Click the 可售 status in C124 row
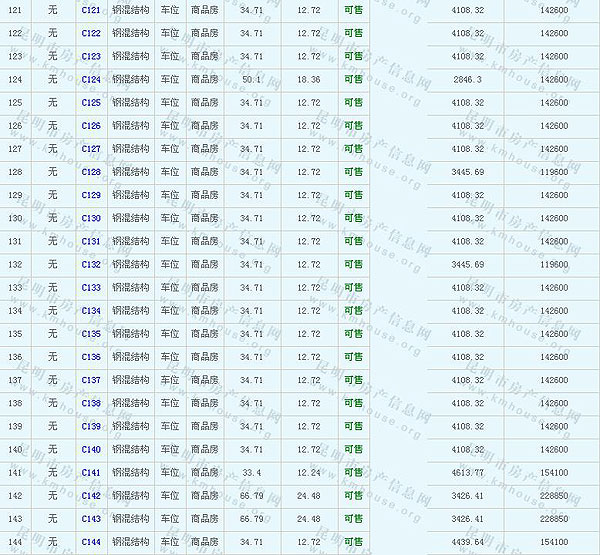This screenshot has height=555, width=600. click(x=353, y=79)
